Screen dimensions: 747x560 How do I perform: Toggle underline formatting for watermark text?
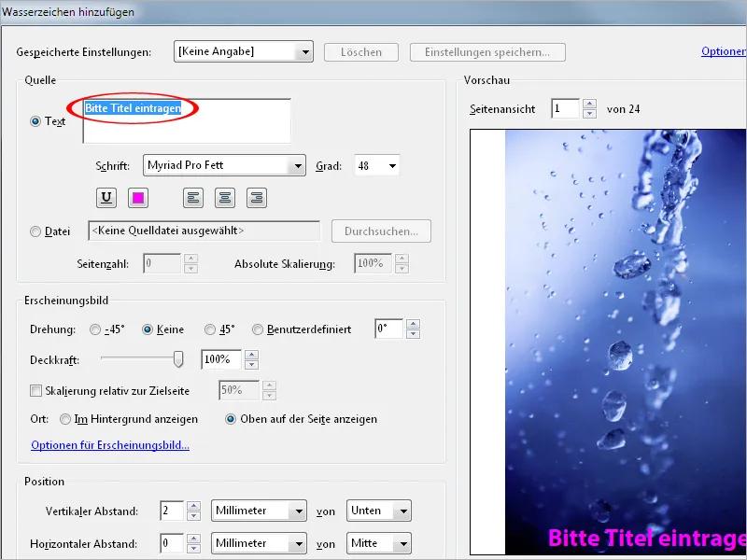point(106,198)
